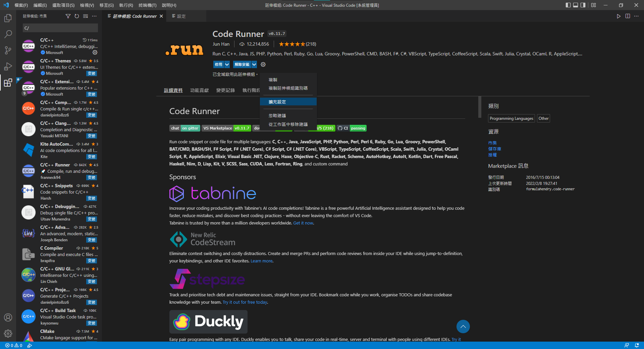This screenshot has width=644, height=349.
Task: Open the Explorer view in activity bar
Action: (8, 18)
